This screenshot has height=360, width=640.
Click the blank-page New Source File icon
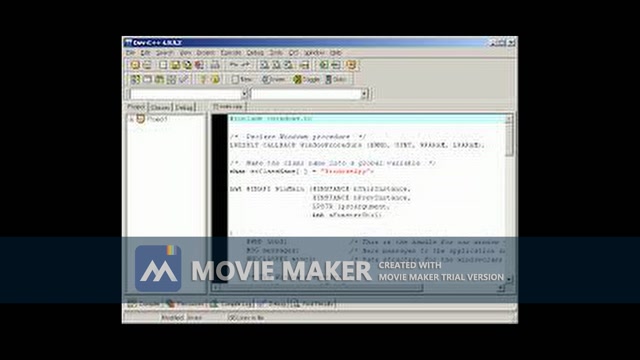[x=163, y=65]
